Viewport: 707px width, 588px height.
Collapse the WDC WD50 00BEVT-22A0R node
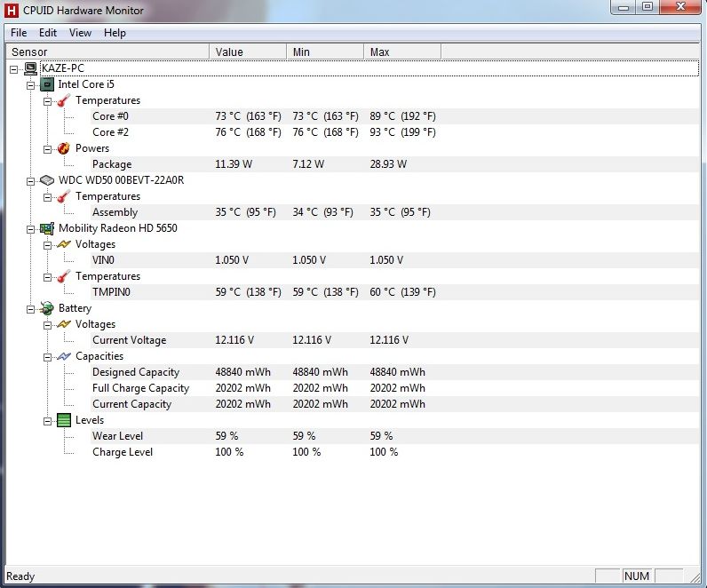[30, 181]
